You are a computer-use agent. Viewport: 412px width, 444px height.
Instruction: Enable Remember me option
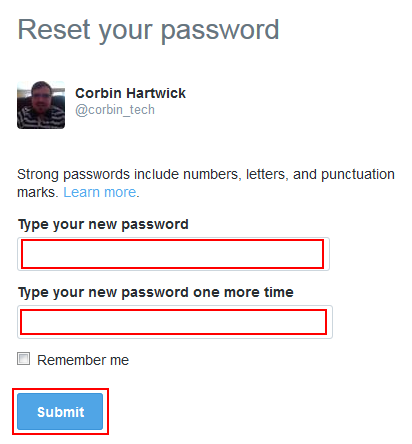pos(23,359)
